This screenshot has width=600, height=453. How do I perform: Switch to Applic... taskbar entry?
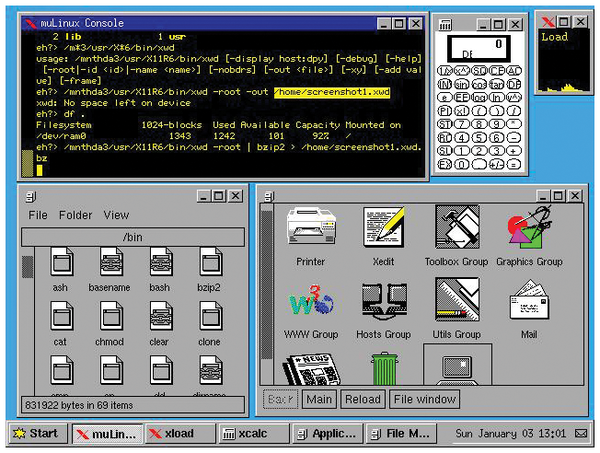327,434
